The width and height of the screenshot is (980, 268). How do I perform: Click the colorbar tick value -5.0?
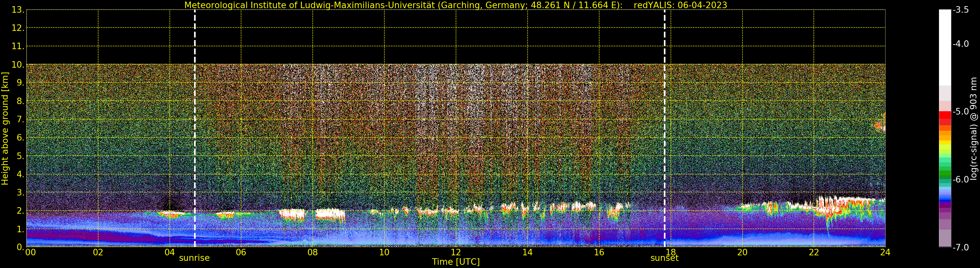click(960, 111)
